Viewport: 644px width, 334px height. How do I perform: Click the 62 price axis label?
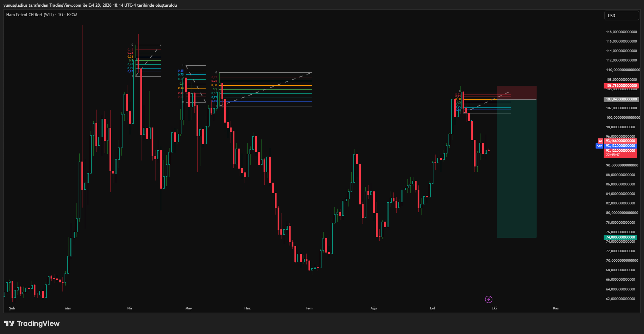[620, 299]
